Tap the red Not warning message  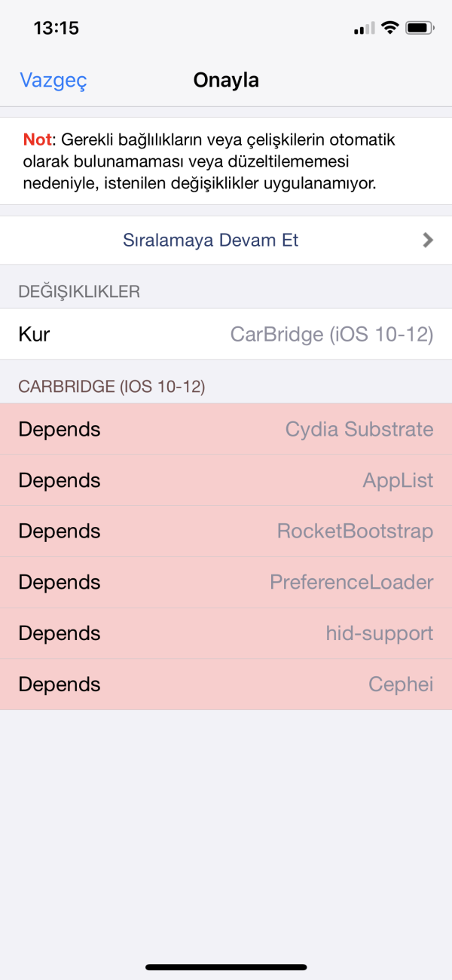point(226,160)
